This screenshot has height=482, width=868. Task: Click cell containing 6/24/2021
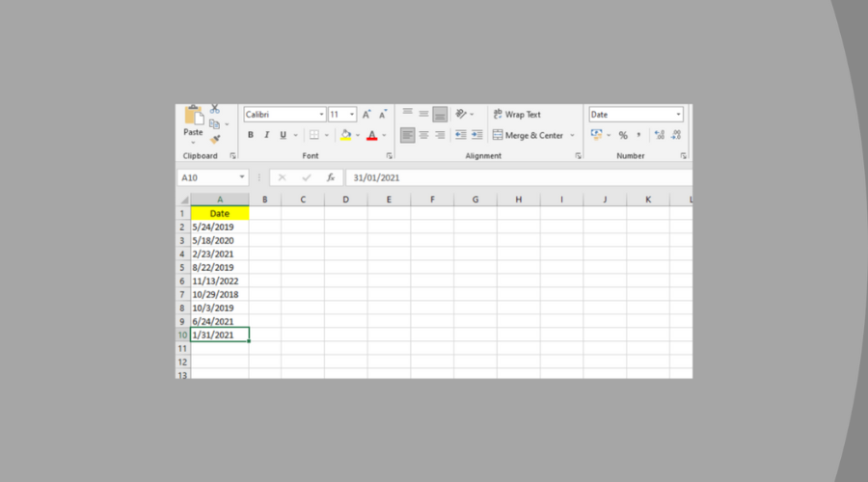click(220, 322)
